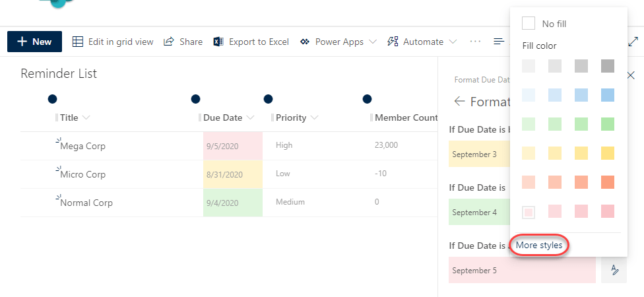Click the back arrow in Format panel
This screenshot has height=297, width=644.
[459, 102]
